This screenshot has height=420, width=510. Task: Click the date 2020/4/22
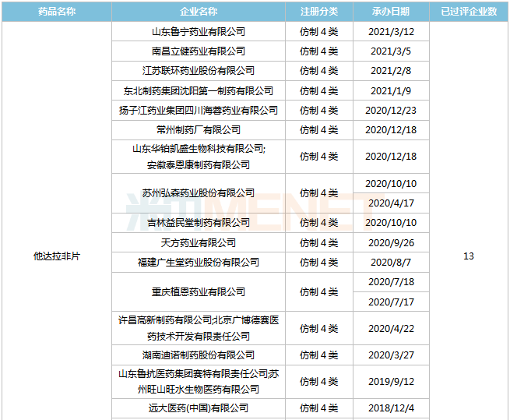pyautogui.click(x=391, y=329)
